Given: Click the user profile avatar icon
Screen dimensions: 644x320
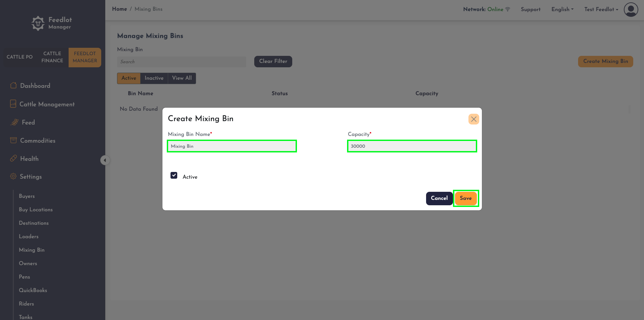Looking at the screenshot, I should click(631, 9).
